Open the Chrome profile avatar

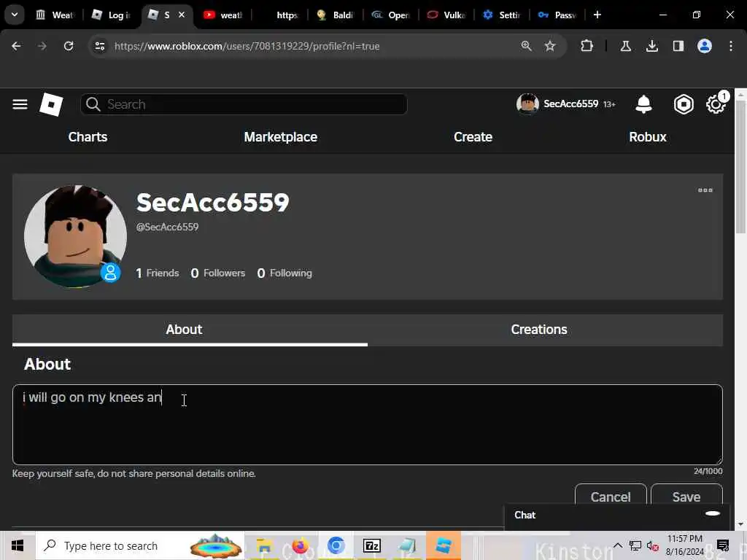(x=705, y=46)
